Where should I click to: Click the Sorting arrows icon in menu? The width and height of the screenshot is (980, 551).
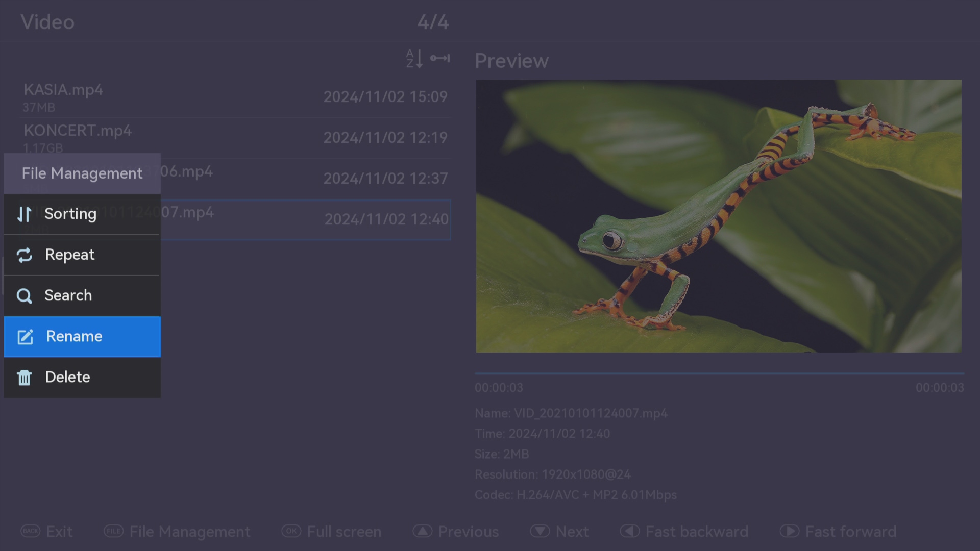(x=24, y=214)
